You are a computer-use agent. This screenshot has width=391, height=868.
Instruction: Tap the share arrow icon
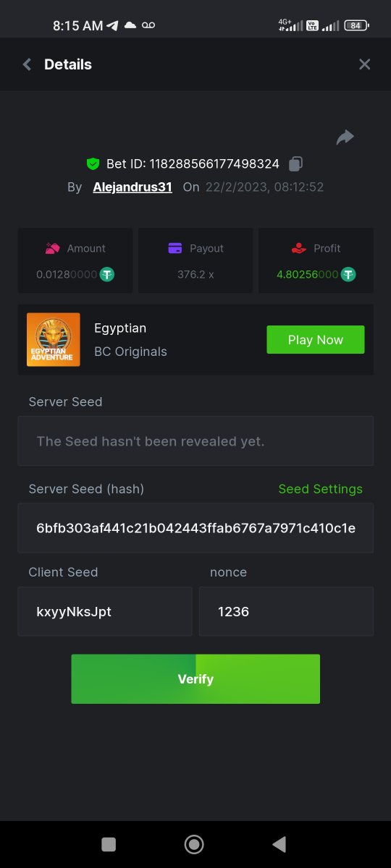(x=345, y=137)
